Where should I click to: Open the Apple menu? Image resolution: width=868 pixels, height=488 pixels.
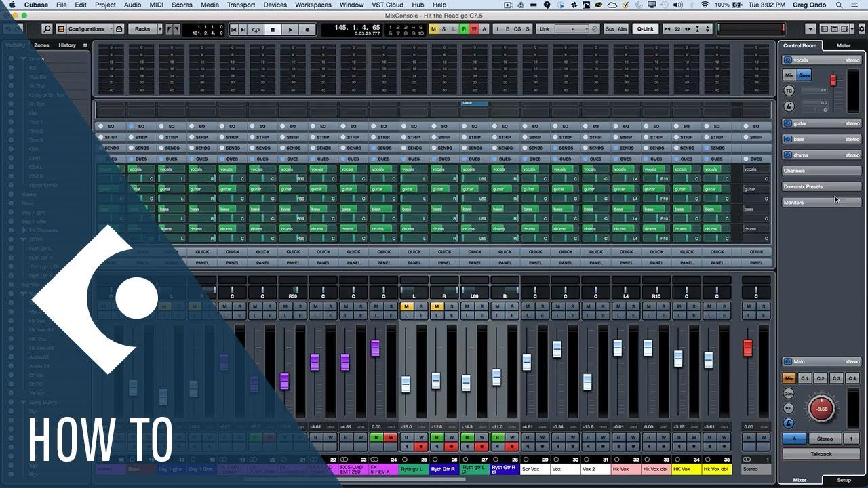(12, 5)
